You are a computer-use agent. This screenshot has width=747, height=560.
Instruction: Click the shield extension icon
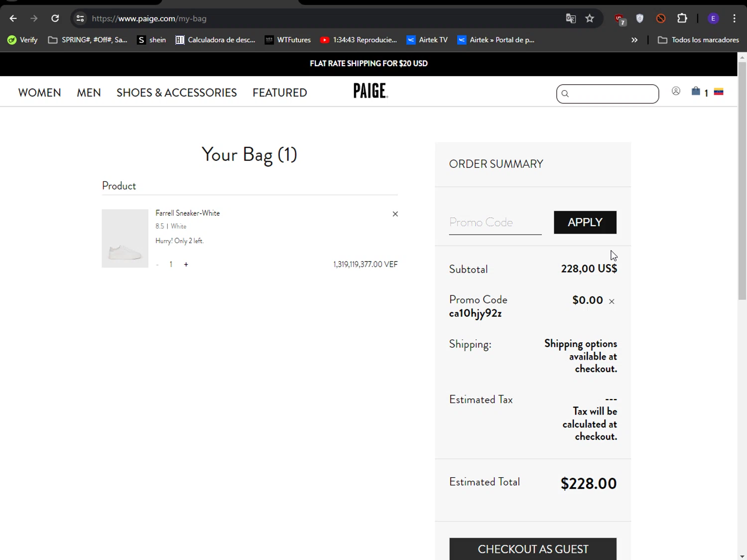pyautogui.click(x=640, y=18)
